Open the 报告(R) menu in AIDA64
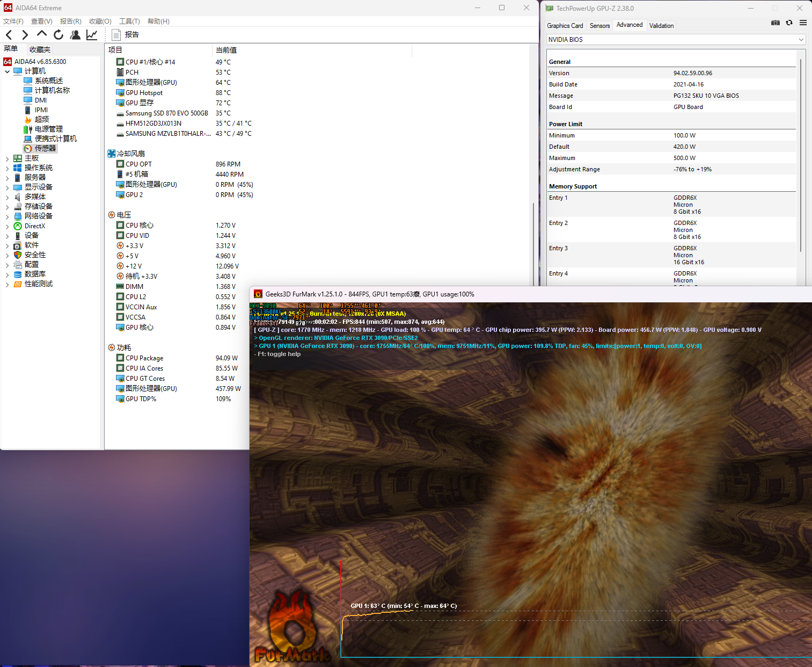Screen dimensions: 812x667 click(x=71, y=21)
